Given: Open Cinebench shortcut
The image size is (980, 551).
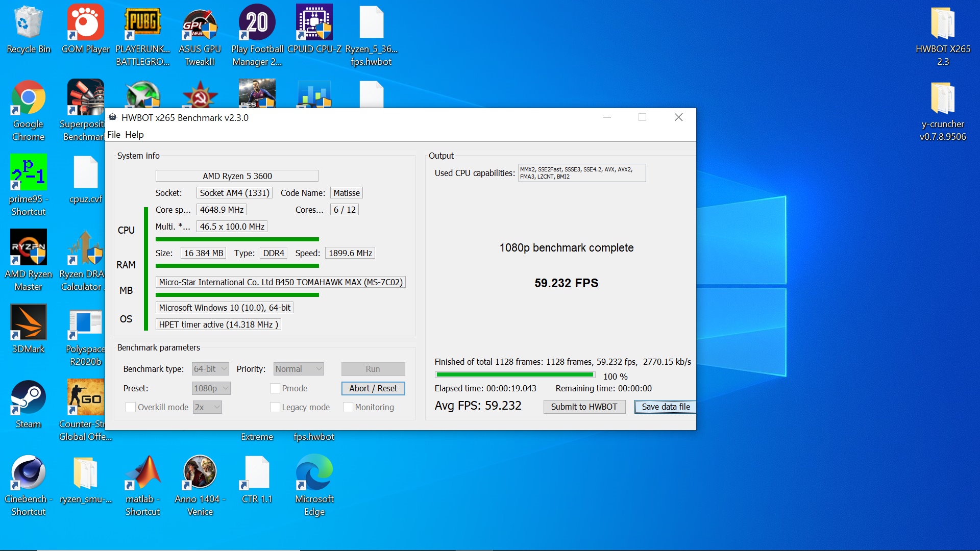Looking at the screenshot, I should tap(29, 485).
